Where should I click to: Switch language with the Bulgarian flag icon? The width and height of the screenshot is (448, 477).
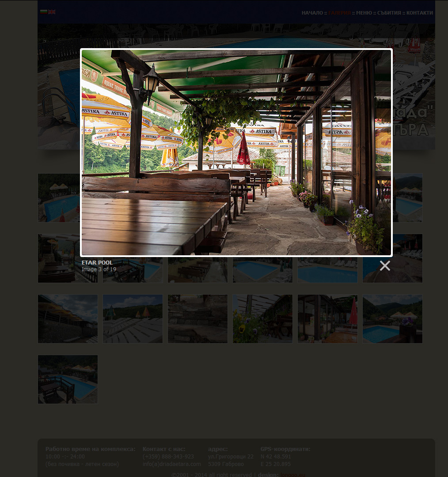[44, 12]
